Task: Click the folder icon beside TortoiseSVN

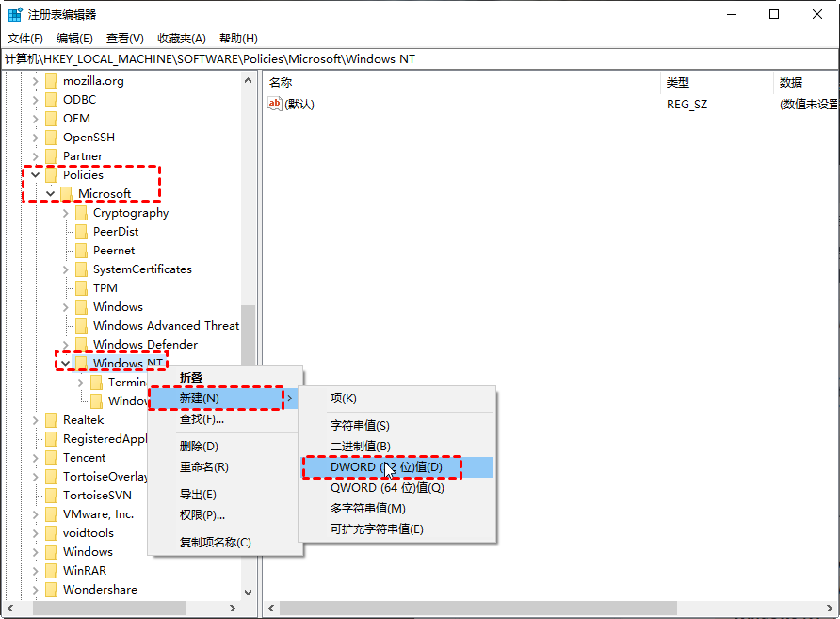Action: coord(51,496)
